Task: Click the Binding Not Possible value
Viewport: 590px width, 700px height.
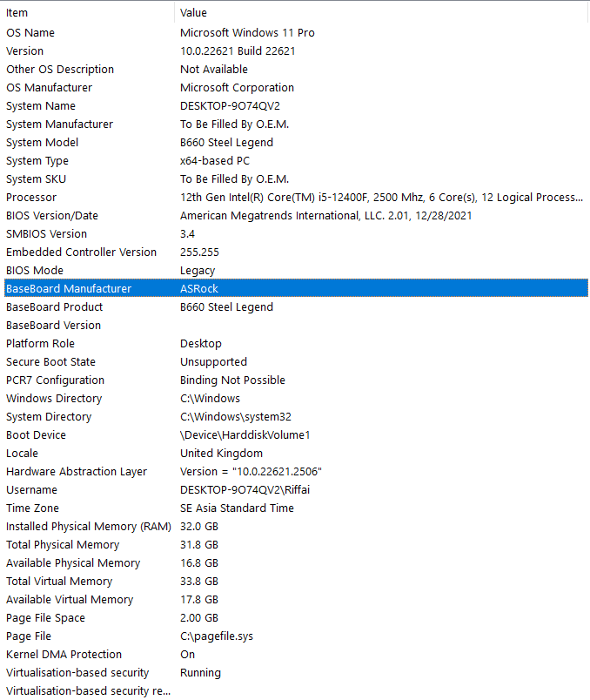Action: (232, 380)
